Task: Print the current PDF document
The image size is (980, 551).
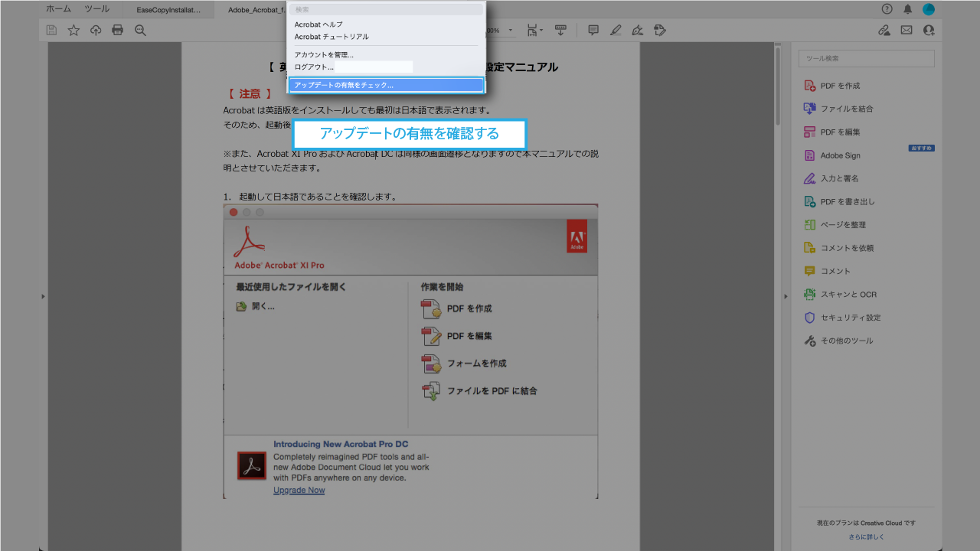Action: coord(117,30)
